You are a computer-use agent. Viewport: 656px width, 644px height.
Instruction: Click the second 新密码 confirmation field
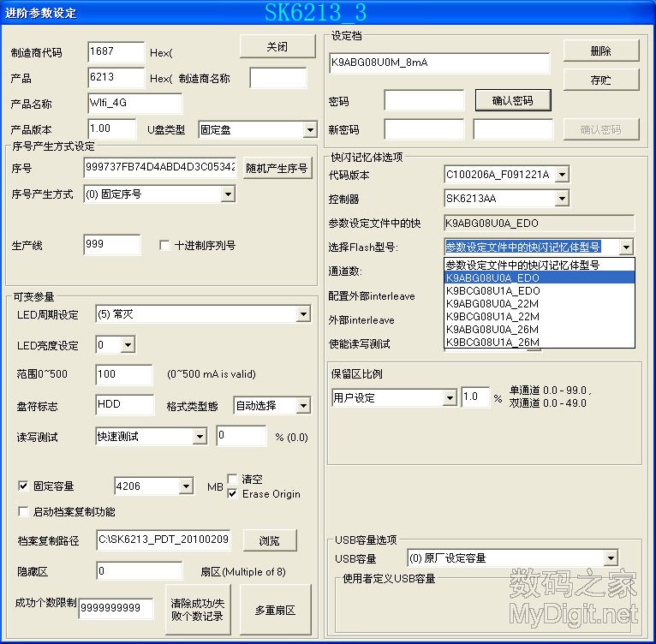(x=513, y=129)
